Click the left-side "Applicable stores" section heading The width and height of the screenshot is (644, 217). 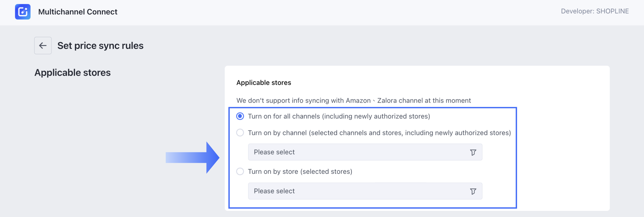point(72,73)
